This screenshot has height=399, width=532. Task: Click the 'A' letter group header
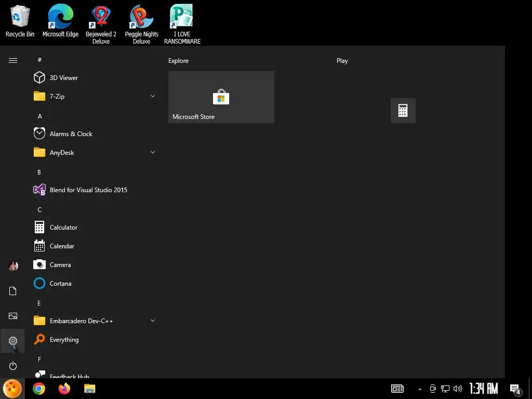[x=39, y=116]
